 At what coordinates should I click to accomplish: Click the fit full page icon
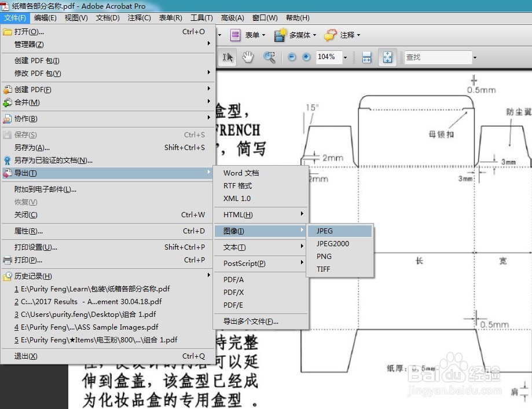point(387,57)
